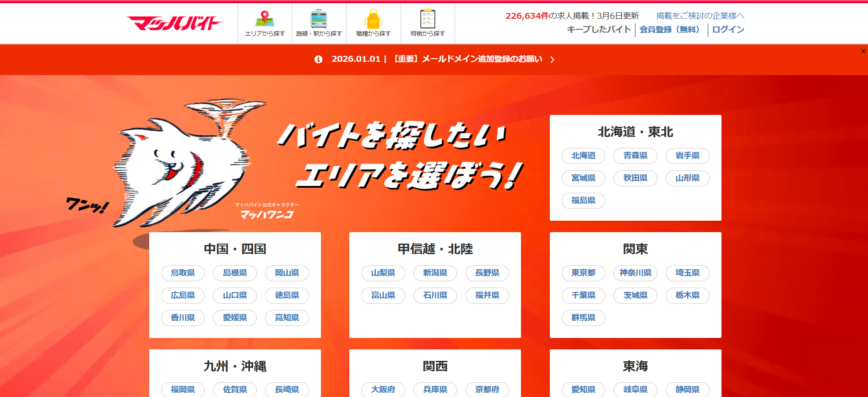Viewport: 868px width, 397px height.
Task: Open 職種から探す apron icon
Action: click(373, 19)
